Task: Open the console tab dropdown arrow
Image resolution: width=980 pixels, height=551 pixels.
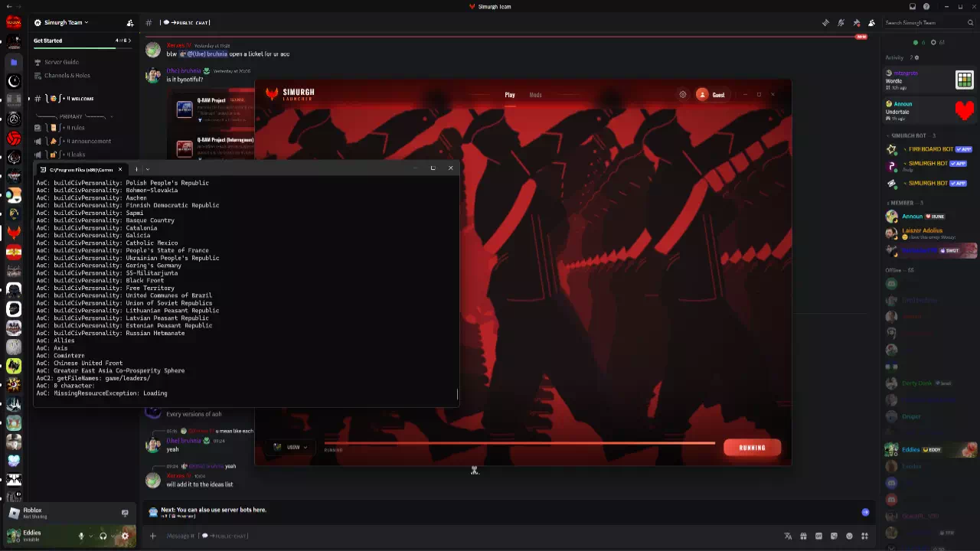Action: pos(147,169)
